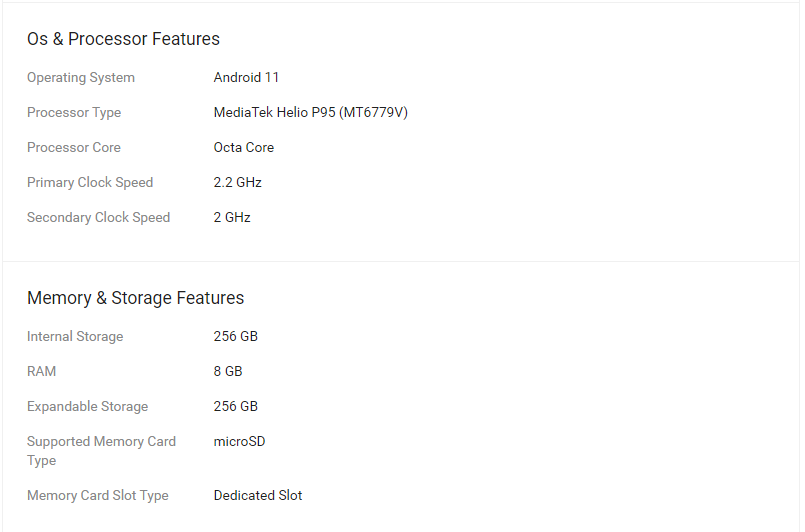Click the 2 GHz value
This screenshot has width=805, height=532.
(232, 217)
